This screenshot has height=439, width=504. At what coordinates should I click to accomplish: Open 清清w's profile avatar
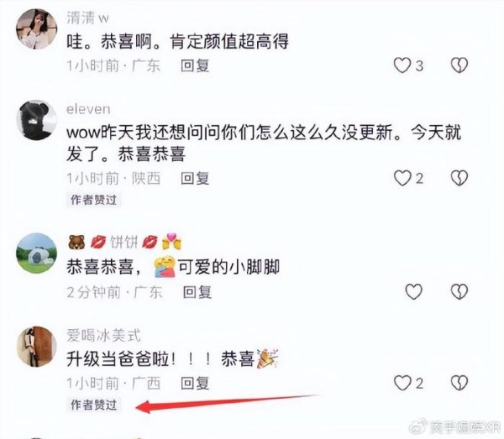37,29
